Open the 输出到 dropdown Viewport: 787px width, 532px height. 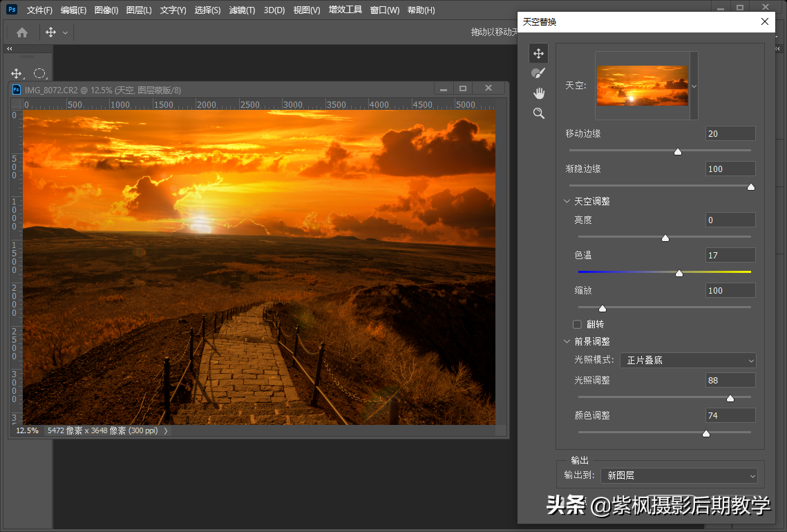click(679, 475)
